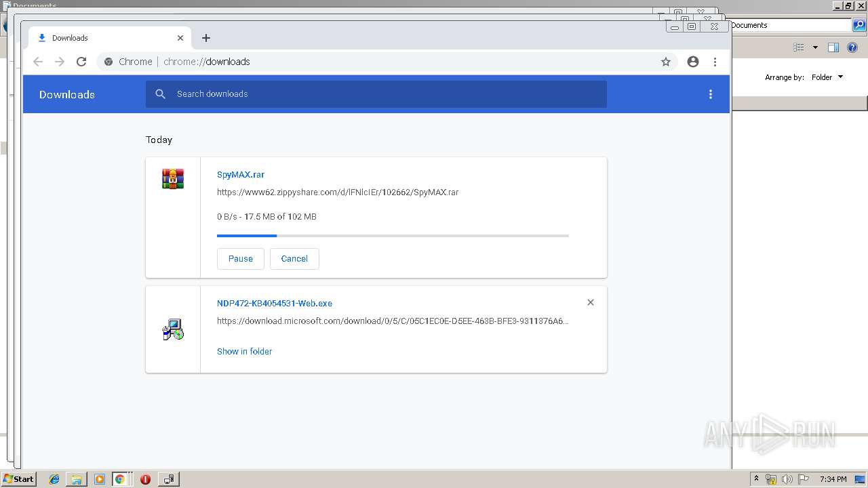
Task: Open the zippyshare source URL
Action: click(x=338, y=192)
